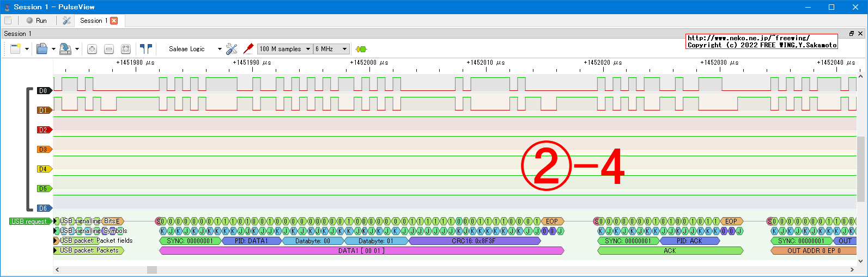Click the red probe channels icon
868x277 pixels.
point(248,49)
